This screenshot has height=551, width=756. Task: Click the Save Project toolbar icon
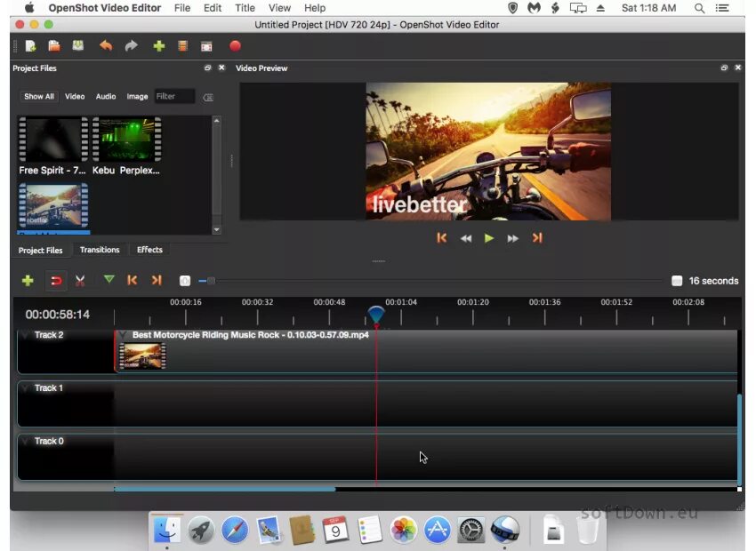[x=78, y=46]
